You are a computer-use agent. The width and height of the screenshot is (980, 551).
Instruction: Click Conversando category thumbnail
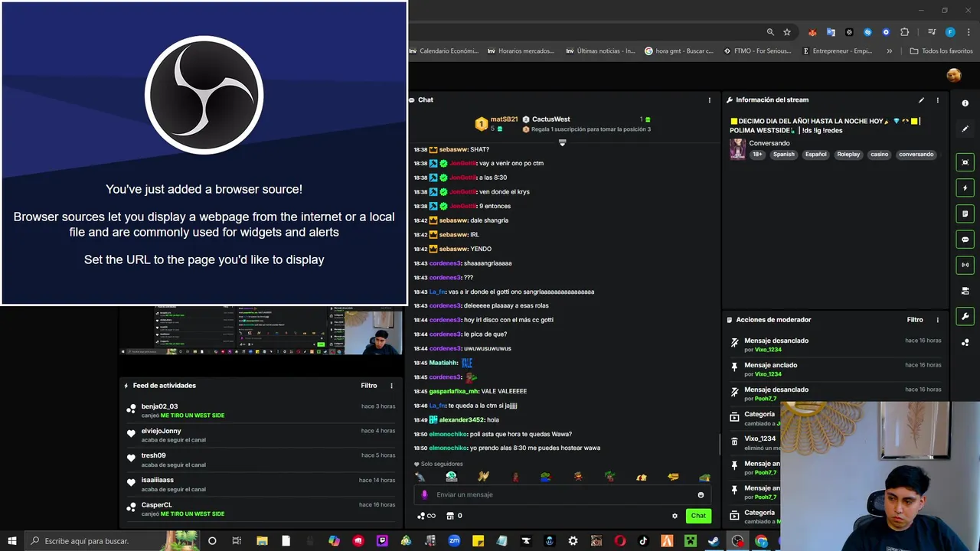(x=737, y=148)
